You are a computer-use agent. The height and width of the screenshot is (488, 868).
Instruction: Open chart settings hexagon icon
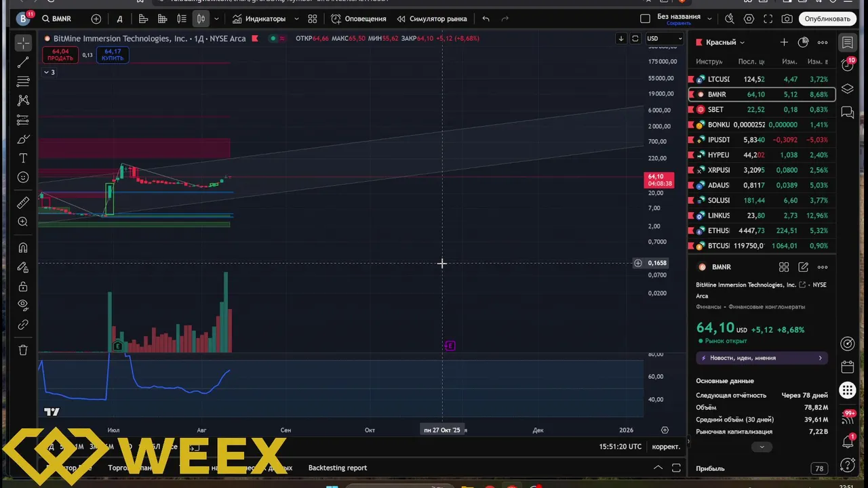[x=749, y=19]
